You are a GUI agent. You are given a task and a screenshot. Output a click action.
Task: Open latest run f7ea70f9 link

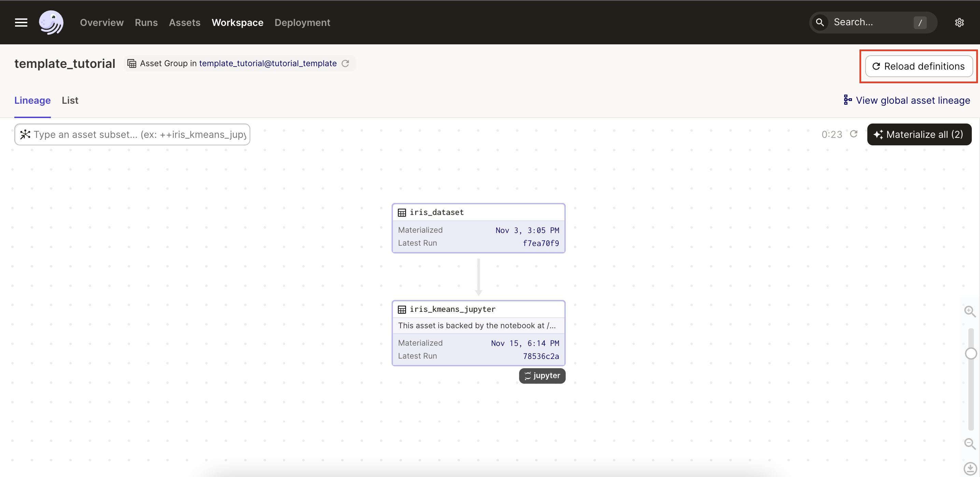click(541, 243)
